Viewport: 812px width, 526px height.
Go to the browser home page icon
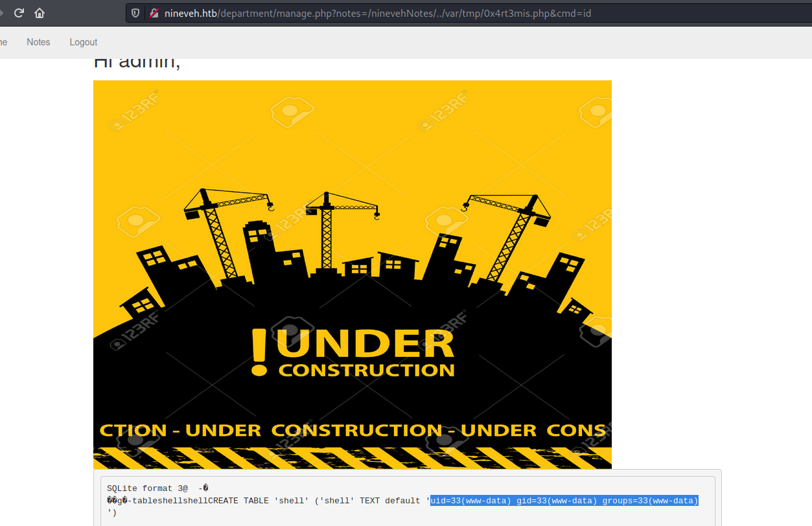coord(40,12)
